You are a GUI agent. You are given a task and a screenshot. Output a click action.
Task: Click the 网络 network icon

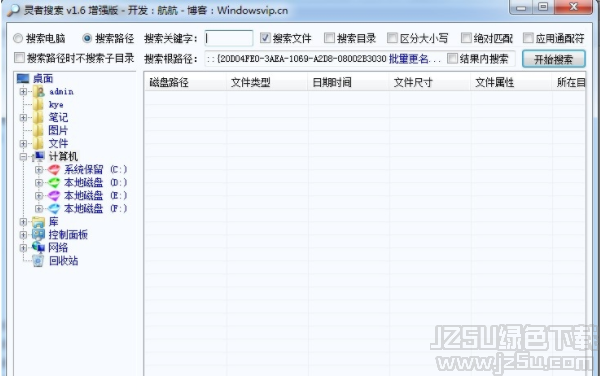38,247
